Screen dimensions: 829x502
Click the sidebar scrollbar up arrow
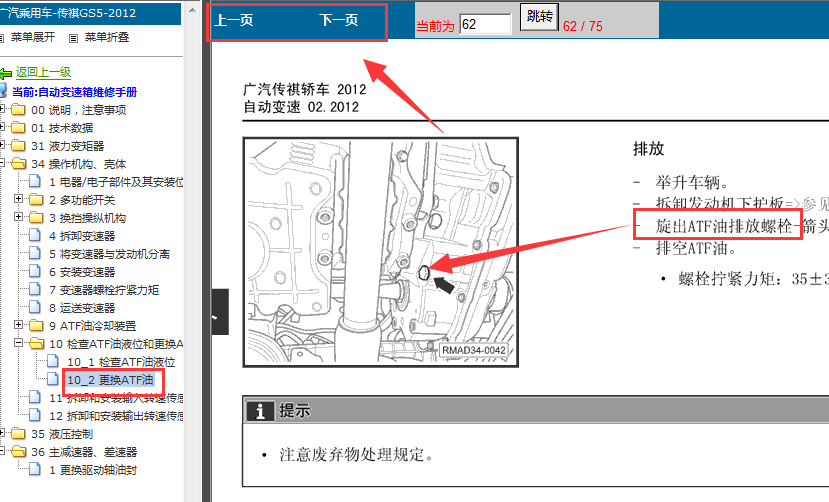pos(192,9)
